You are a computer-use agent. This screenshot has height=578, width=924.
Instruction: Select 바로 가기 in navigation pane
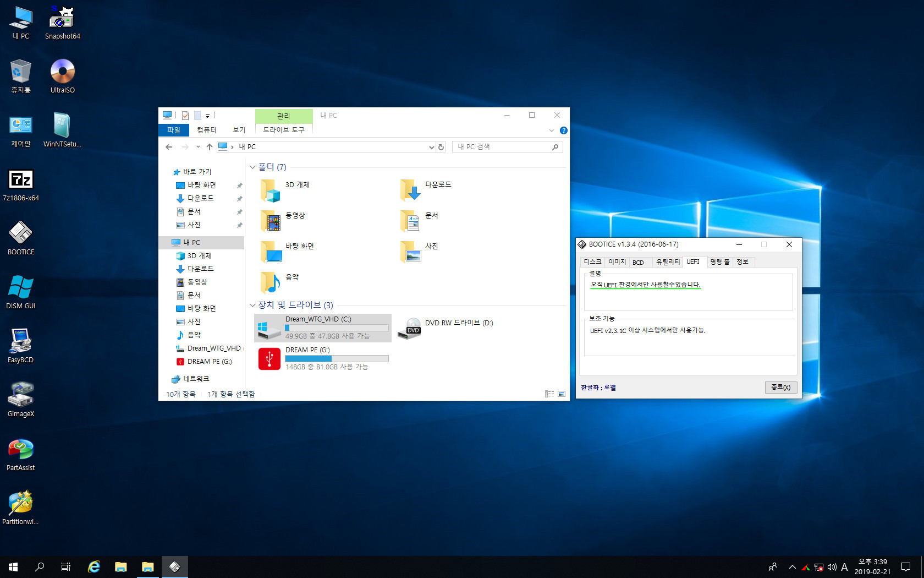pos(197,172)
